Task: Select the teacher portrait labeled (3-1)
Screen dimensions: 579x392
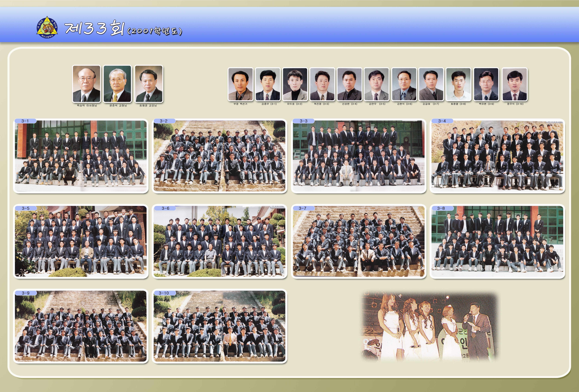Action: pyautogui.click(x=268, y=84)
